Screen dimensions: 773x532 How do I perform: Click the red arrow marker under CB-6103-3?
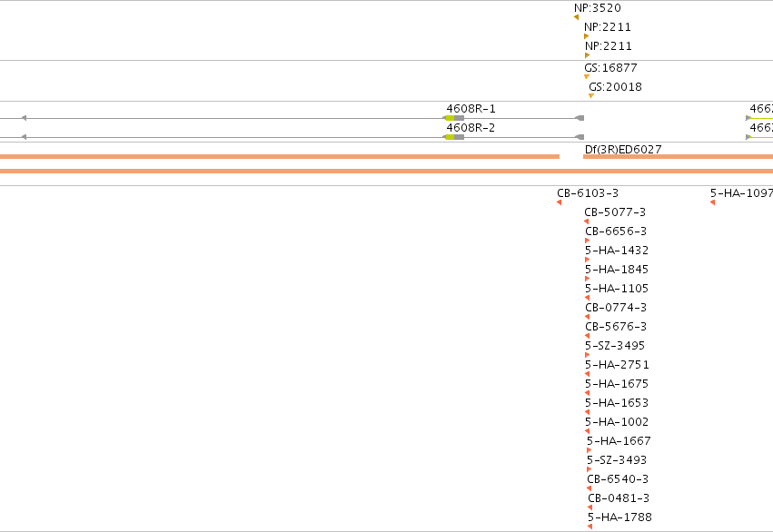559,202
